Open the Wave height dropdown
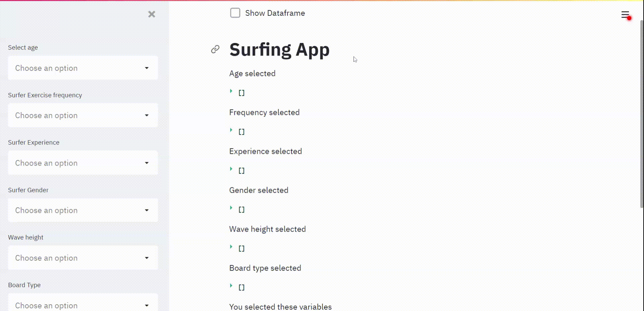644x311 pixels. point(83,258)
